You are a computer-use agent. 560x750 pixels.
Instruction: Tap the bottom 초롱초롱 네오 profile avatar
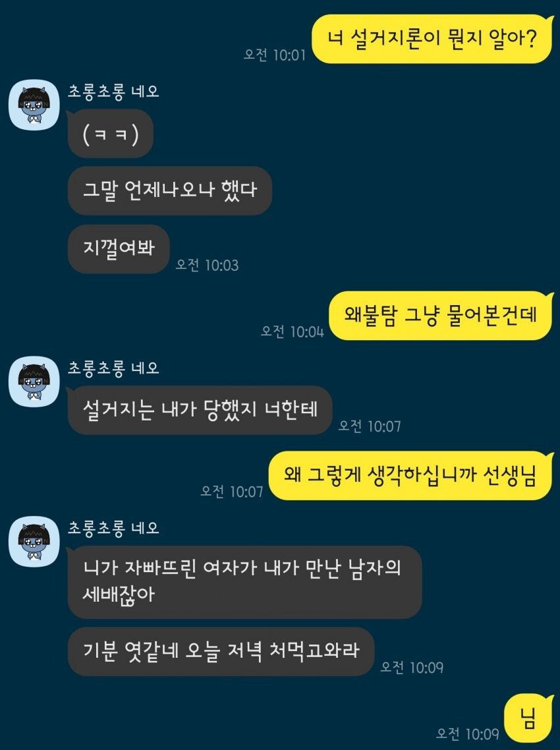tap(34, 542)
